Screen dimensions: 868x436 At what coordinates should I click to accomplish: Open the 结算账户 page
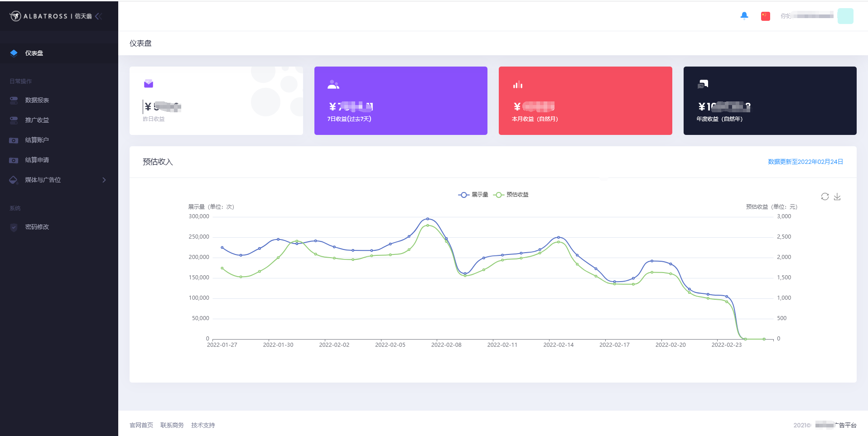(x=37, y=140)
